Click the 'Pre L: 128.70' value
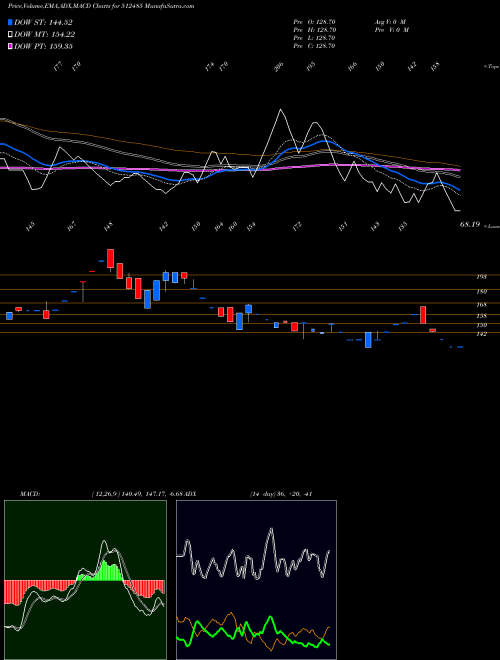The width and height of the screenshot is (500, 660). pyautogui.click(x=314, y=38)
